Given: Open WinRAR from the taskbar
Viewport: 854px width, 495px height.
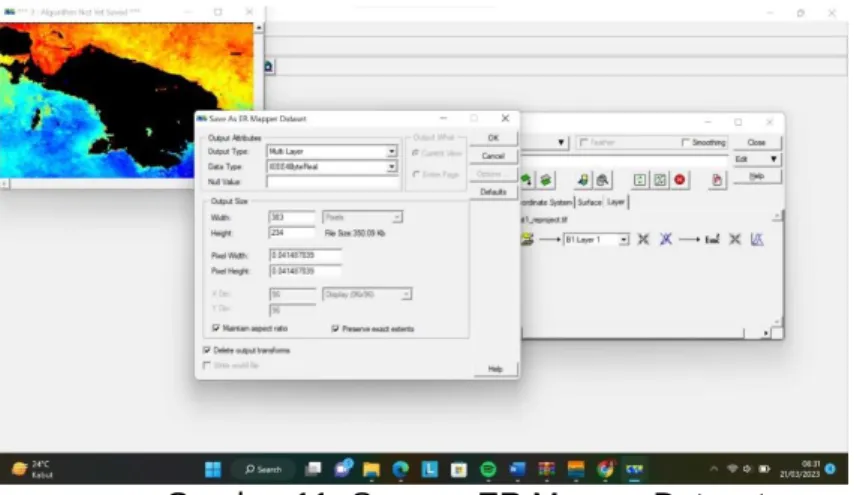Looking at the screenshot, I should (546, 469).
